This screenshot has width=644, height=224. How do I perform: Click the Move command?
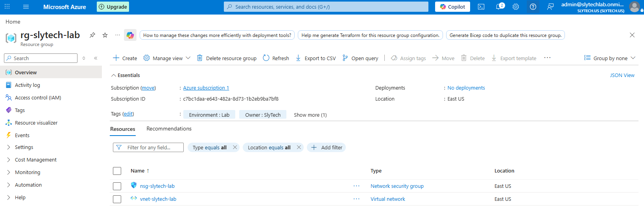(443, 58)
